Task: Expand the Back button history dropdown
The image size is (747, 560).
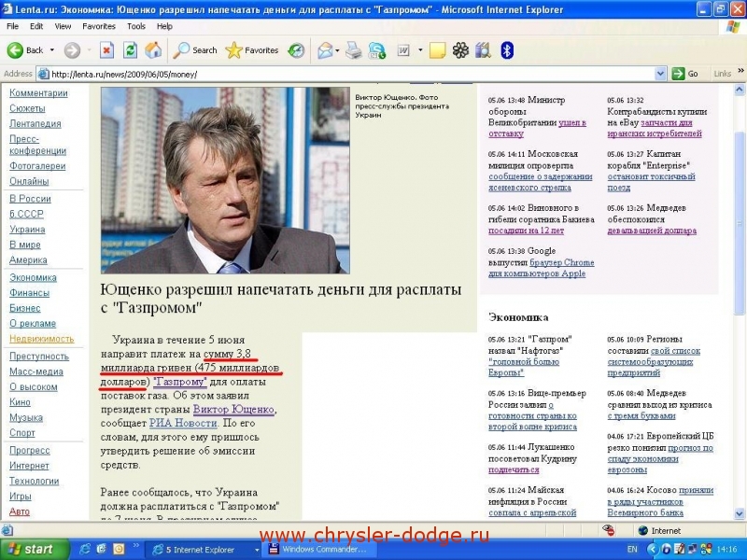Action: coord(52,50)
